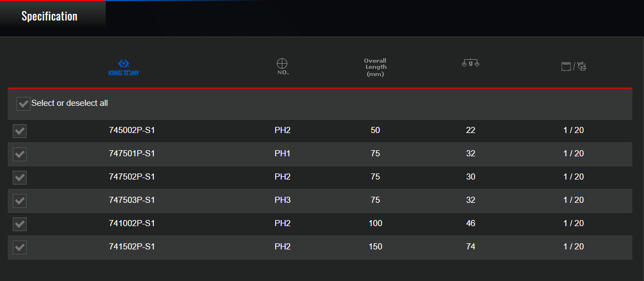Click PH1 value in 747501P-S1 row
This screenshot has height=281, width=644.
click(x=282, y=154)
